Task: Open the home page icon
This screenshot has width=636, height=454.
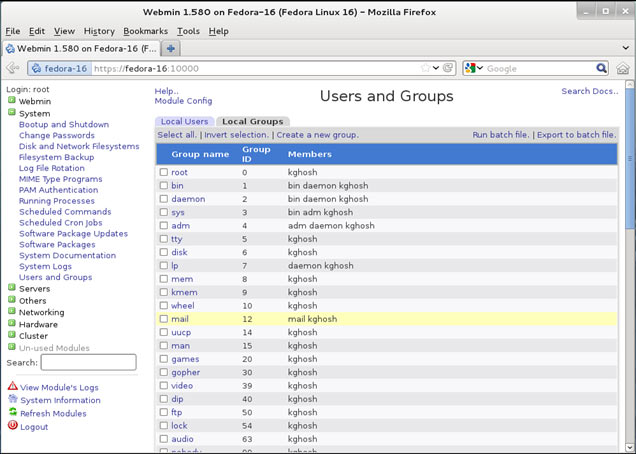Action: (623, 68)
